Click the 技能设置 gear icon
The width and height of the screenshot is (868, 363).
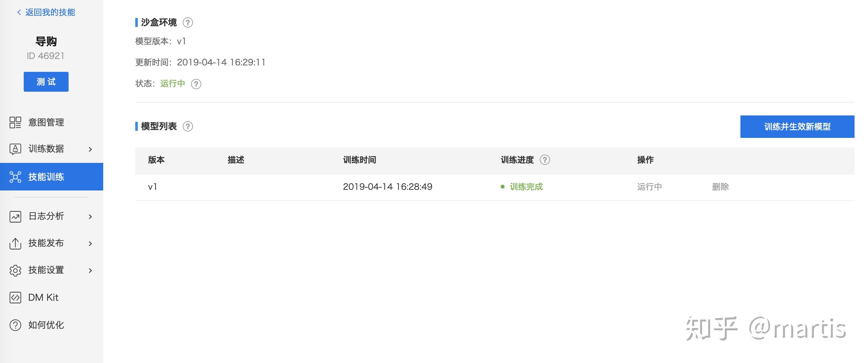click(15, 270)
